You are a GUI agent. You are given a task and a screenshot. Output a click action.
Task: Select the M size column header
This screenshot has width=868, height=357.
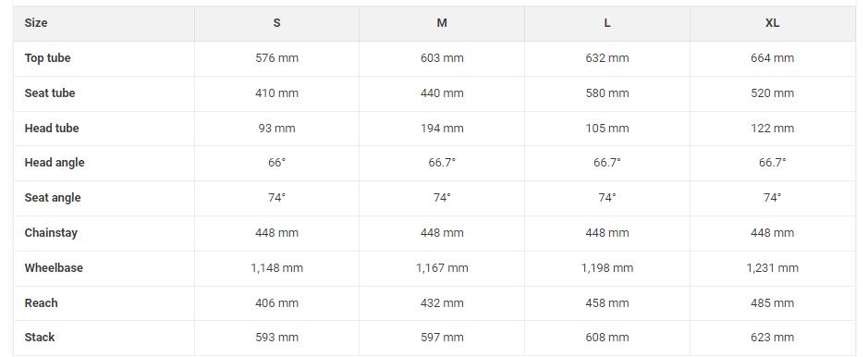(x=442, y=23)
